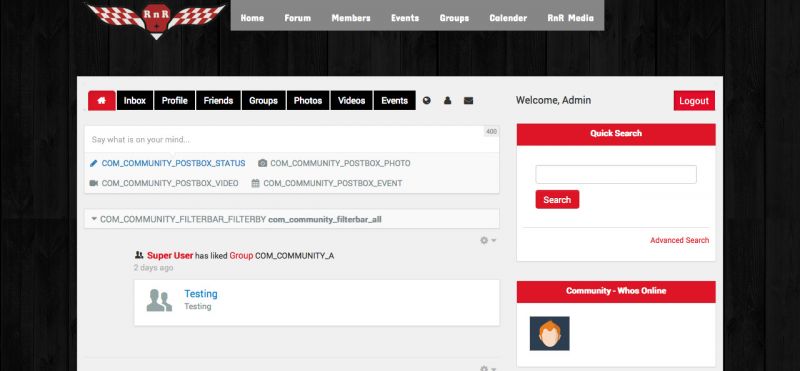
Task: Open the envelope messages icon
Action: (x=468, y=101)
